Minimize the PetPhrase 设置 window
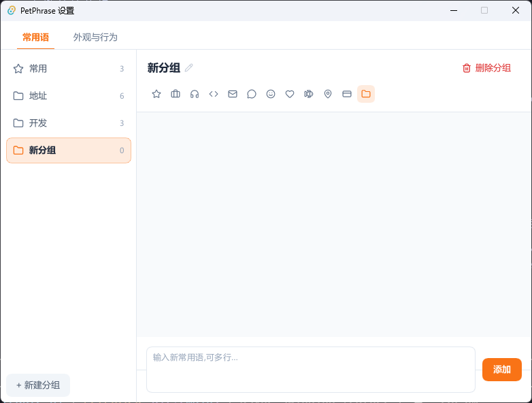This screenshot has height=403, width=532. [454, 10]
